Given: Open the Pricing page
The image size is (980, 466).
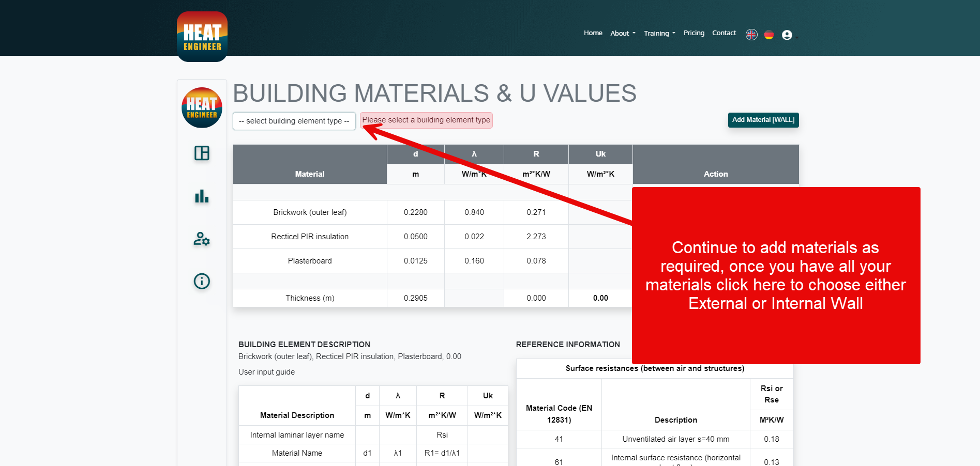Looking at the screenshot, I should pos(694,33).
